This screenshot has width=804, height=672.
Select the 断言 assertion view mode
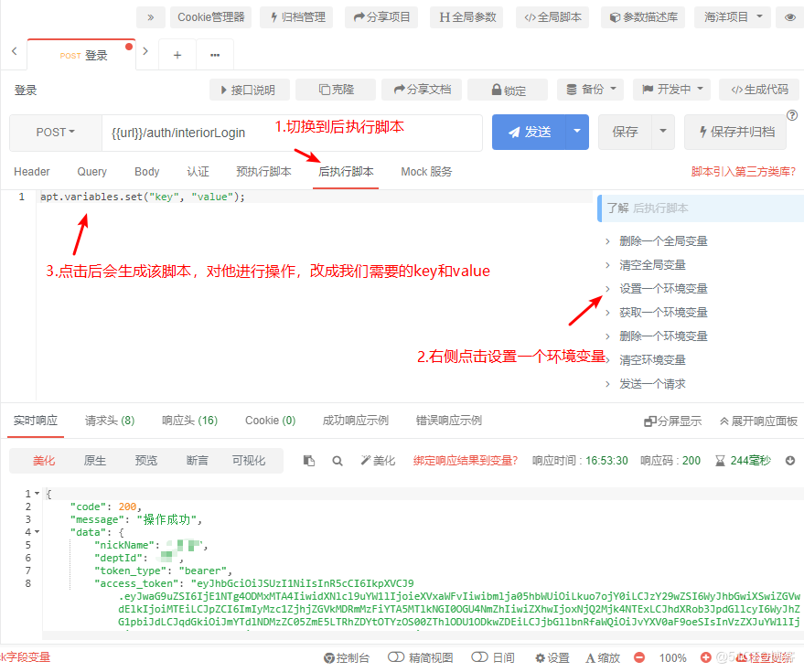198,461
